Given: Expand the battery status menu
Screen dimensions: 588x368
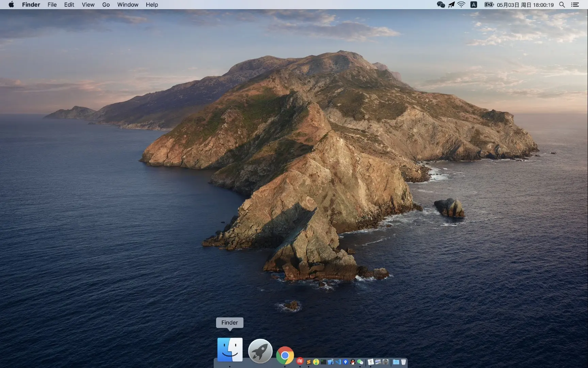Looking at the screenshot, I should tap(489, 4).
